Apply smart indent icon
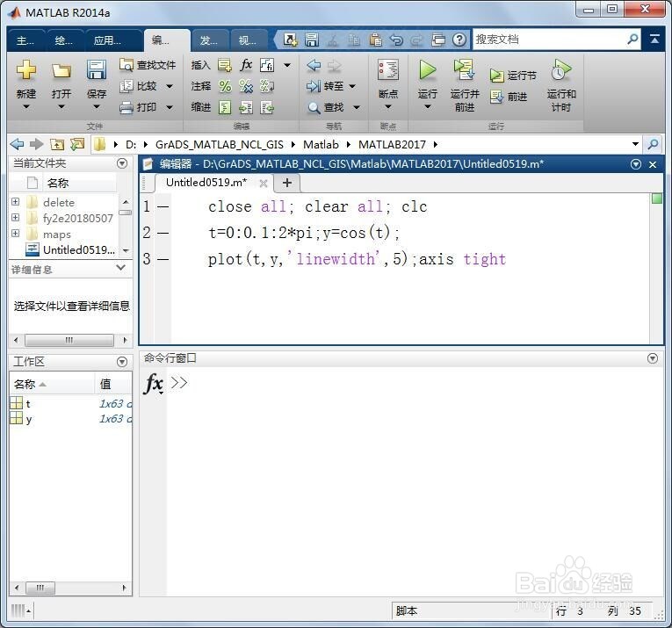 pyautogui.click(x=225, y=107)
